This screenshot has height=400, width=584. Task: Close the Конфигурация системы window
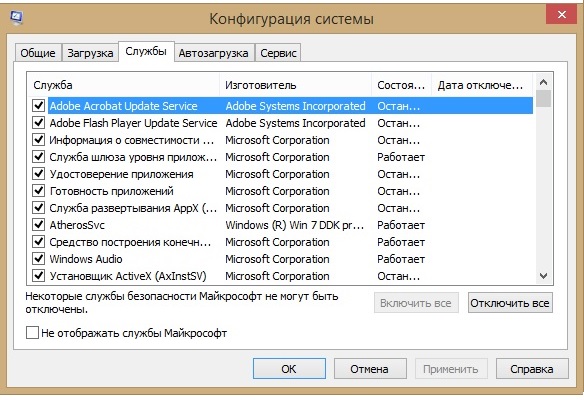562,15
